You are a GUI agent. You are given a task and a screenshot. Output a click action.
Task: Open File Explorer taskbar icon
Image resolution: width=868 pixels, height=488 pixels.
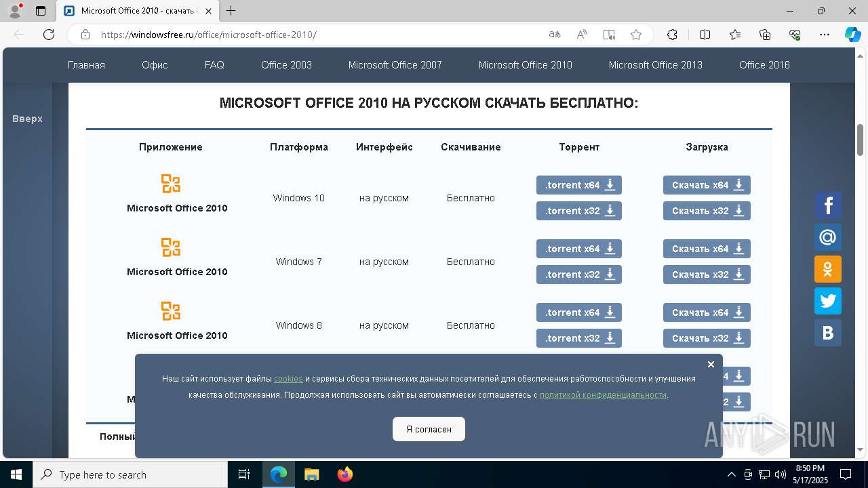312,474
